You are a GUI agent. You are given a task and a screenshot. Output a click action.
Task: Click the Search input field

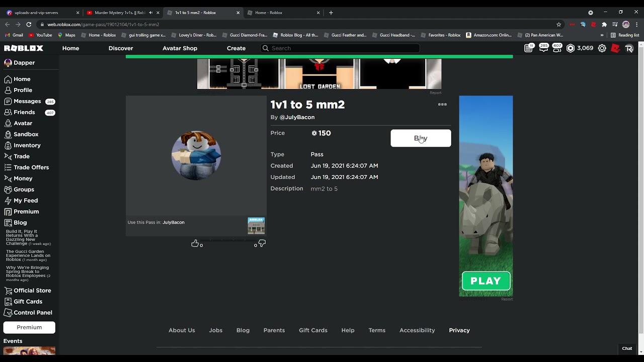click(340, 48)
